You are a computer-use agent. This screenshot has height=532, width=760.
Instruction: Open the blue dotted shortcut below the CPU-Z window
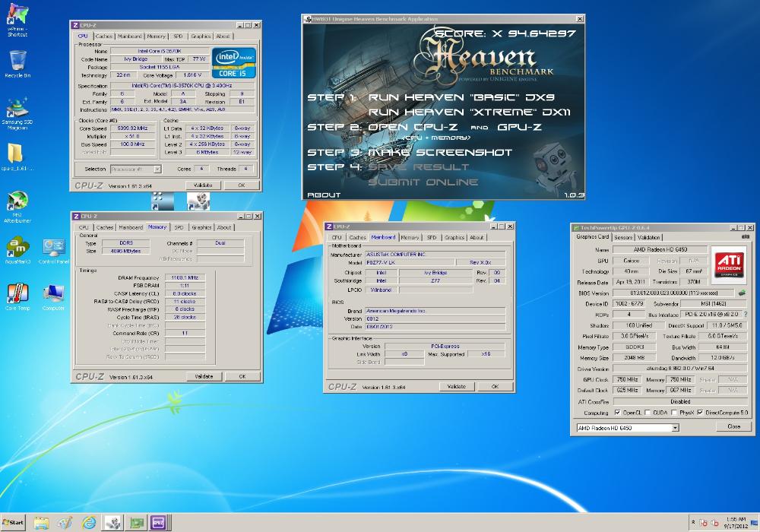162,201
